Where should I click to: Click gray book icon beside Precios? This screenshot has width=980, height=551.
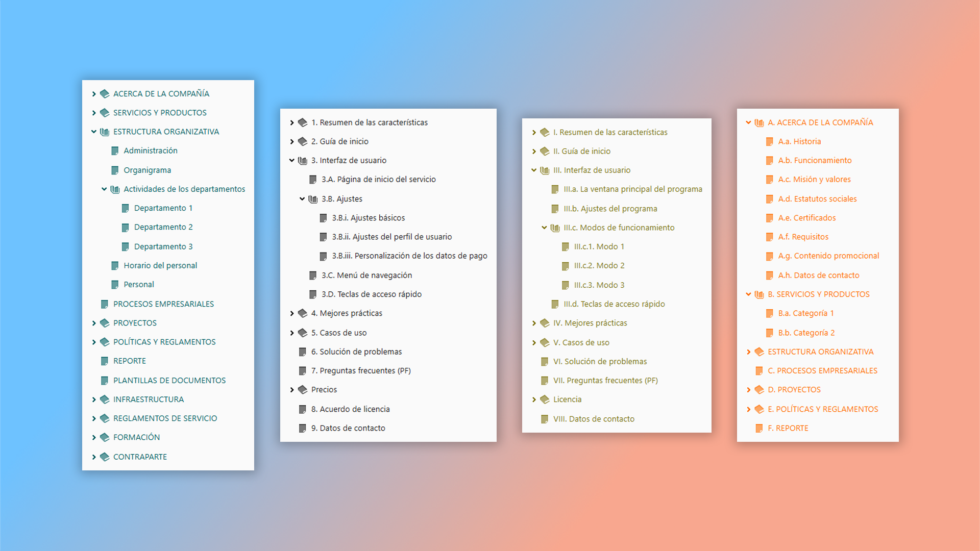303,390
